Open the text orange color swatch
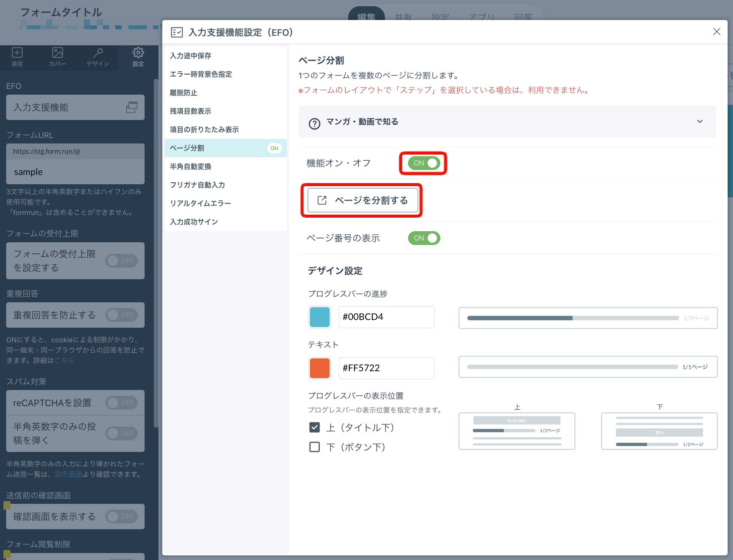 pos(320,368)
